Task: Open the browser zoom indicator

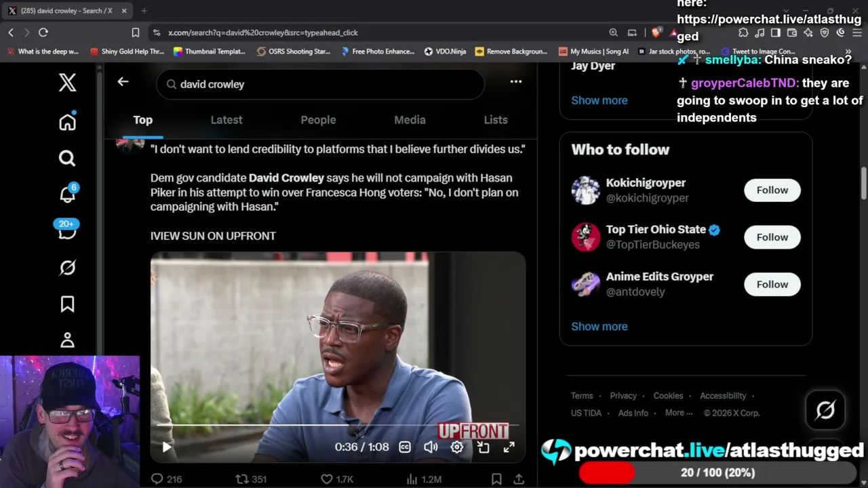Action: point(613,33)
